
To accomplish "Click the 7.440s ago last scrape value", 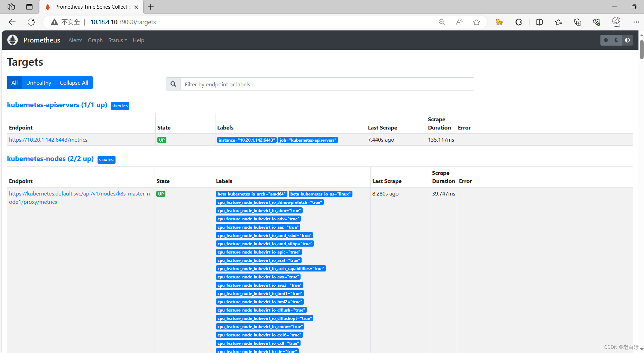I will click(381, 140).
